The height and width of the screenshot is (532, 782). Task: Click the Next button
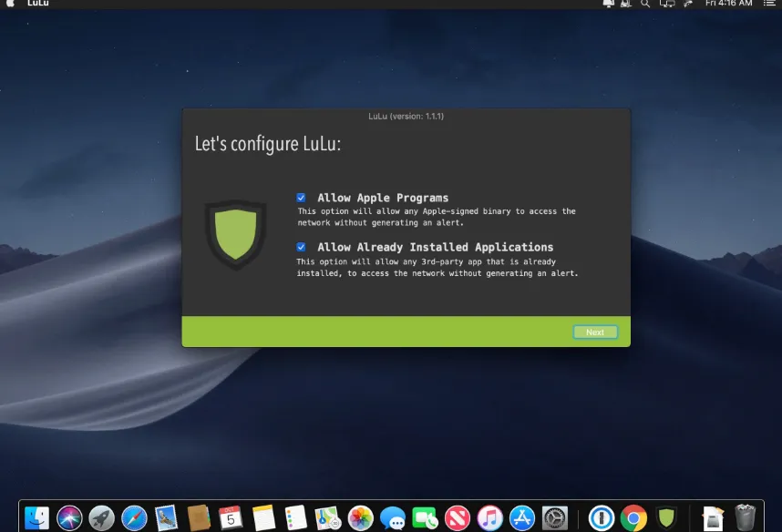point(595,332)
